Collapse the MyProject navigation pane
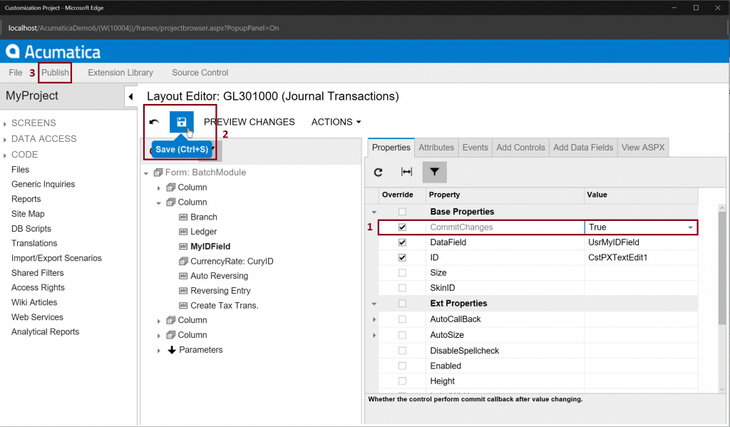 [x=131, y=97]
